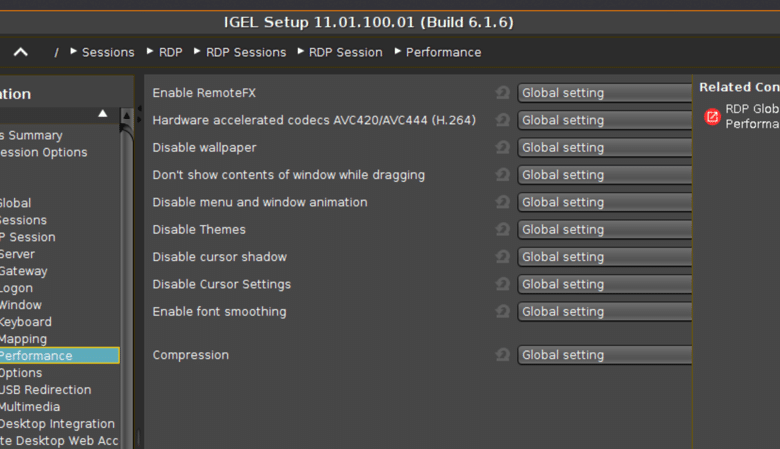Reset the Enable RemoteFX setting icon
Screen dimensions: 780x449
pos(503,92)
